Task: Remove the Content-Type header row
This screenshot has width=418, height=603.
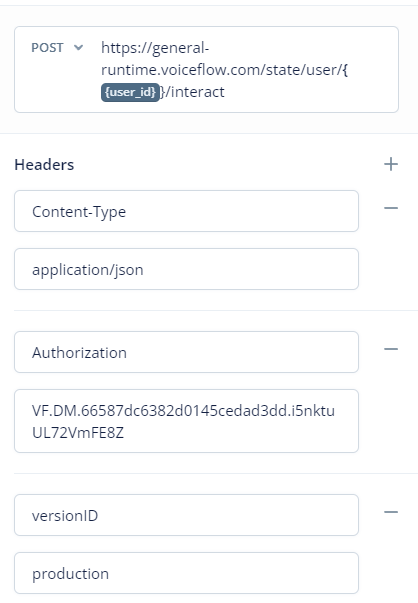Action: 391,208
